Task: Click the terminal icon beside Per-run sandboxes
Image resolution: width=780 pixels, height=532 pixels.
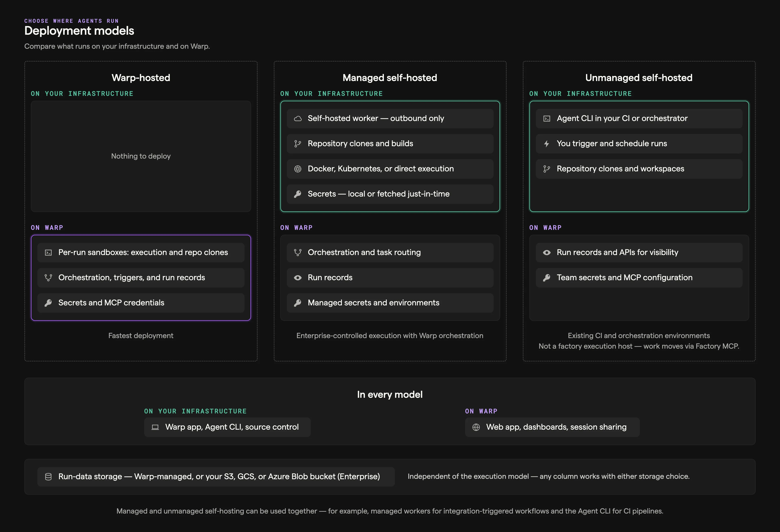Action: click(48, 253)
